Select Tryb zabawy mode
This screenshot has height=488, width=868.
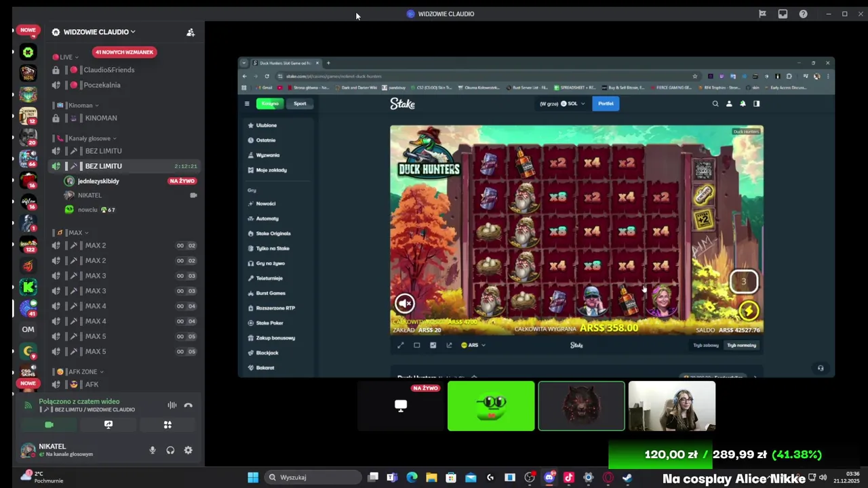(x=705, y=345)
